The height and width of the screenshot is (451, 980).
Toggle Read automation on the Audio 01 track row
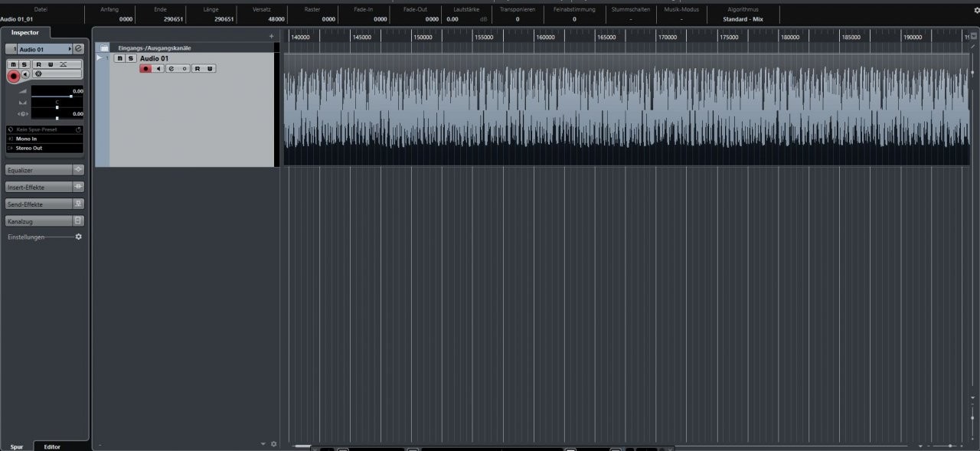click(198, 69)
